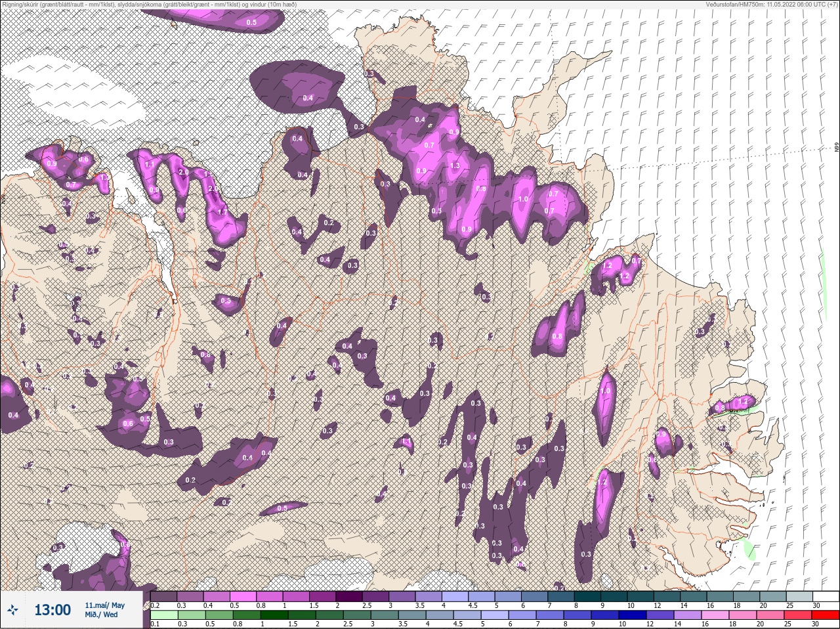
Task: Pick purple-row legend swatch between 9 and 10
Action: pos(614,596)
